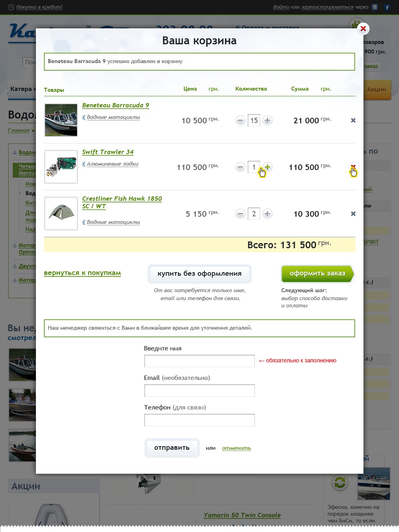Open Crestliner Fish Hawk 1850 SC / WT link

point(122,202)
